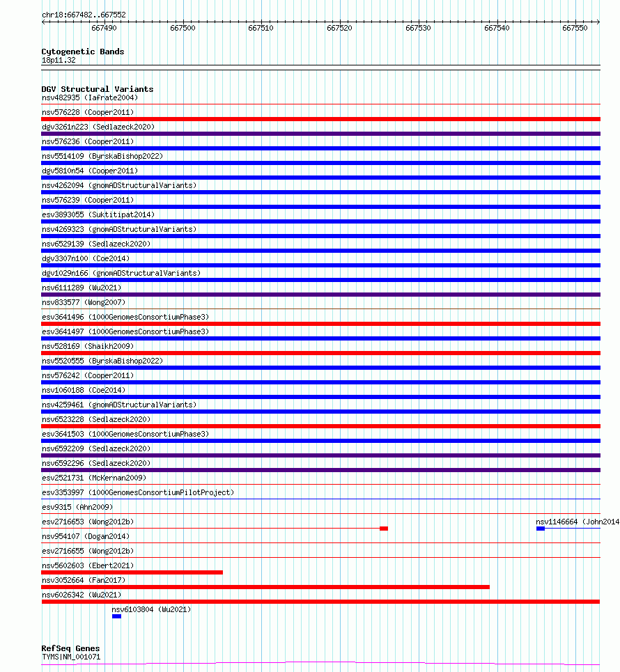
Task: Click the nsv482935 (Iafrate2004) variant label
Action: 90,97
